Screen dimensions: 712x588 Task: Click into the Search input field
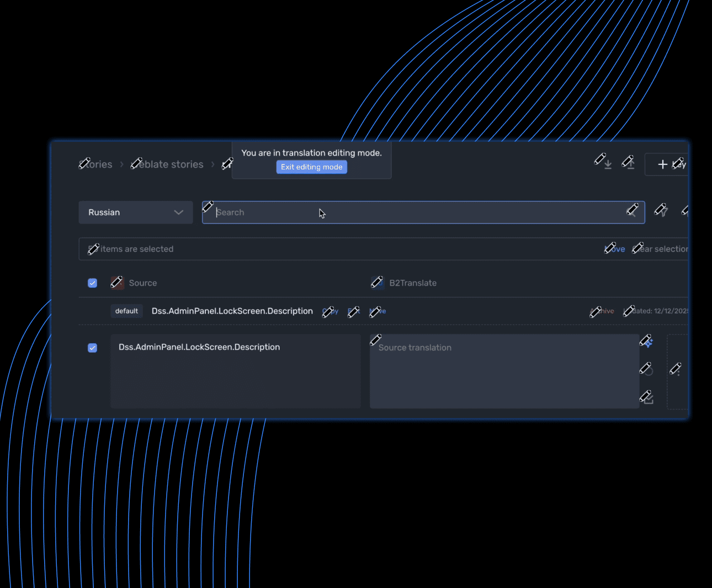423,213
